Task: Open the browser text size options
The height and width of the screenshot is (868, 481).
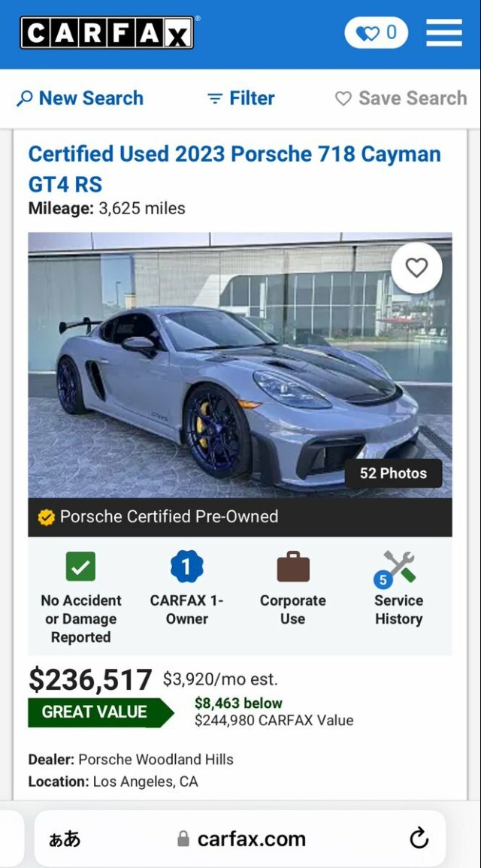Action: pyautogui.click(x=65, y=839)
